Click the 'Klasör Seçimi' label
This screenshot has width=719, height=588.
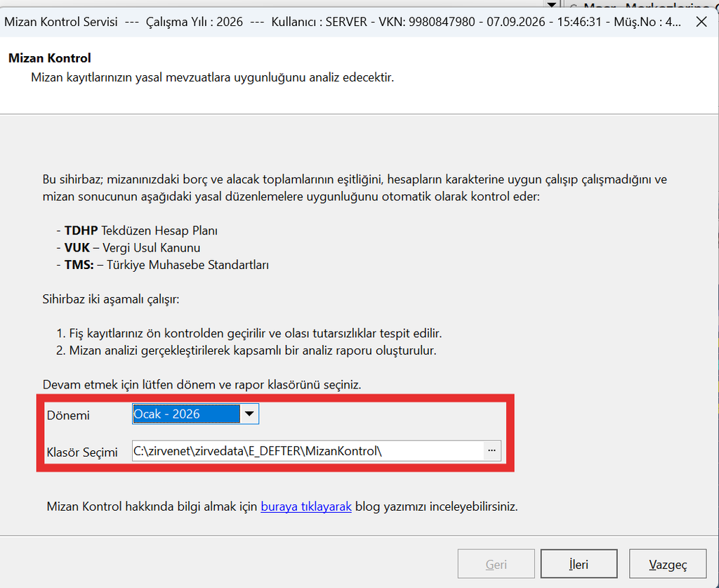(82, 452)
